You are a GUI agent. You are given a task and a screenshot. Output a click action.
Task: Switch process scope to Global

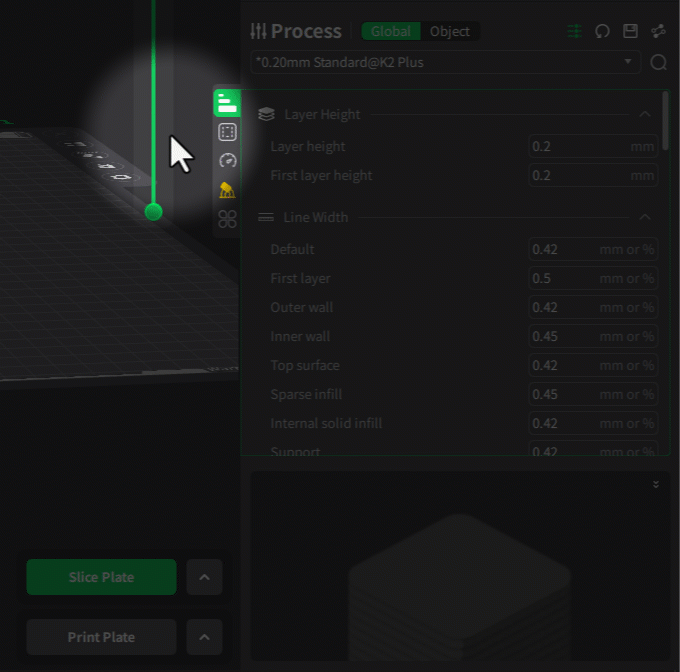click(391, 31)
